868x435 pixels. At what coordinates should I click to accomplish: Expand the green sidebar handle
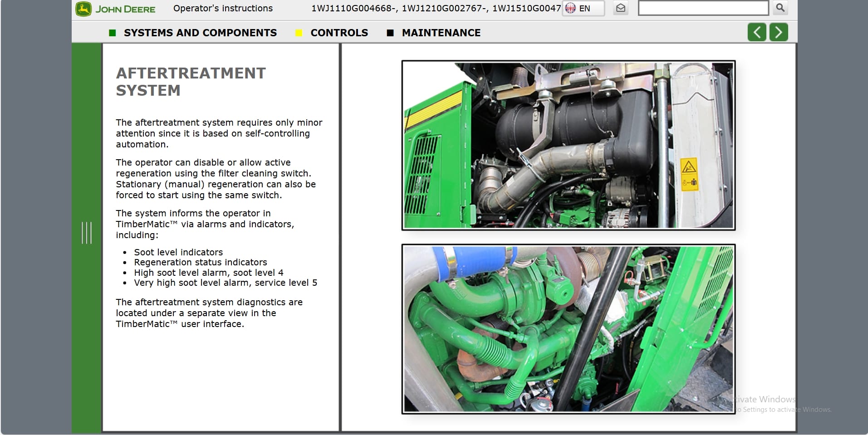(x=86, y=233)
